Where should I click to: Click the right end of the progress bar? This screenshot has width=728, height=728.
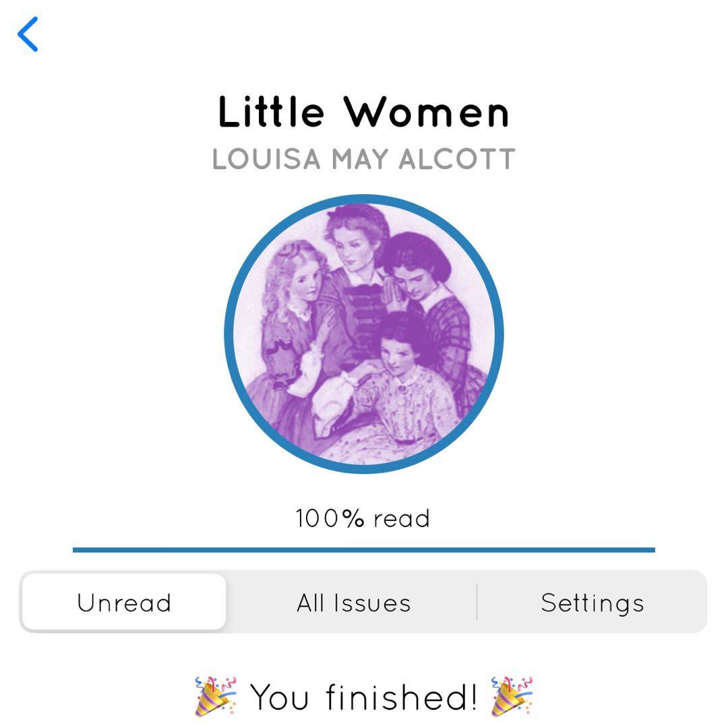(652, 550)
